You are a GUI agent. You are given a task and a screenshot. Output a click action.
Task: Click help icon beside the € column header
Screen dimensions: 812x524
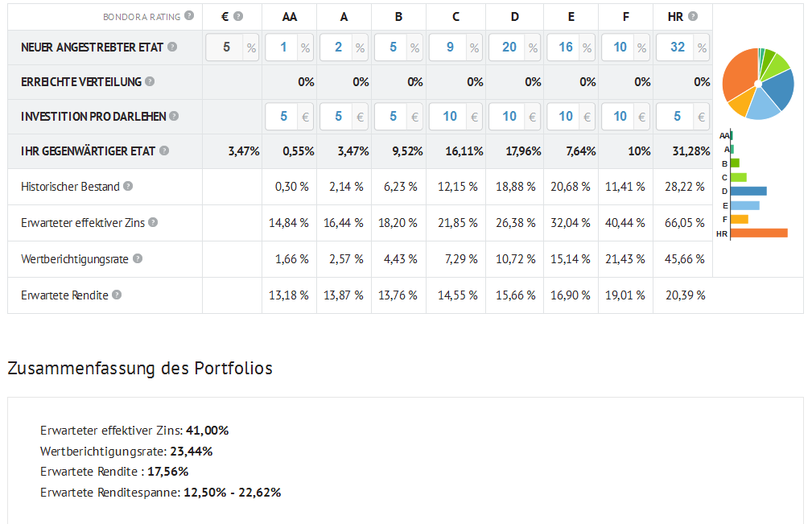click(x=238, y=16)
